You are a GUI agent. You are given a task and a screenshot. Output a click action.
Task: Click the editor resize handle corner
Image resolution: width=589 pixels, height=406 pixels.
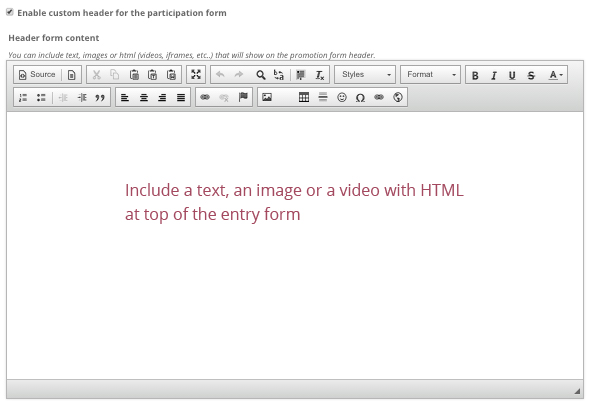577,391
